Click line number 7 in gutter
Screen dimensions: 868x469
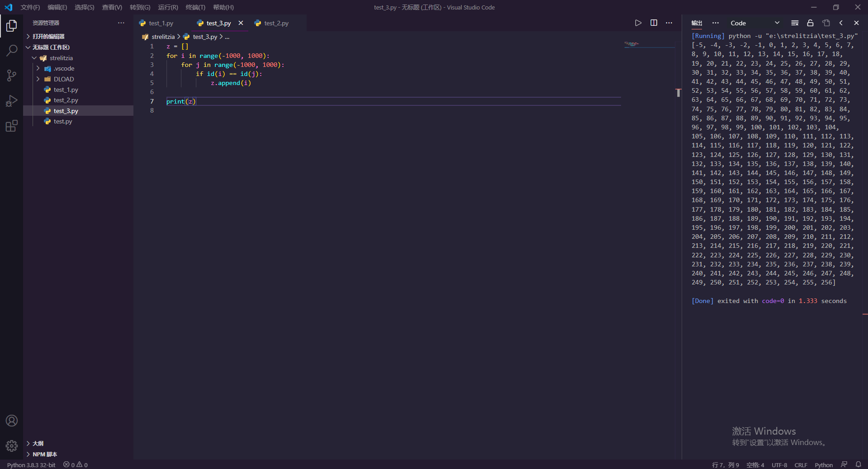(152, 101)
